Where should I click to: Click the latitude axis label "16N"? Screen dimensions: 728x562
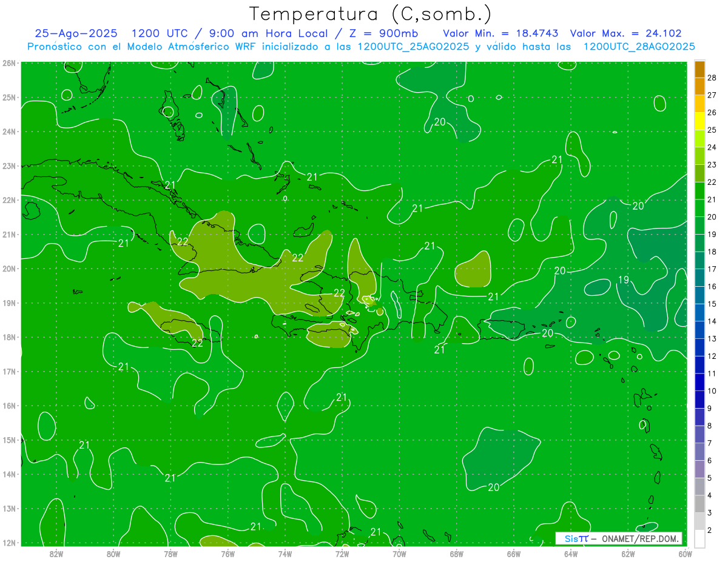pos(9,406)
